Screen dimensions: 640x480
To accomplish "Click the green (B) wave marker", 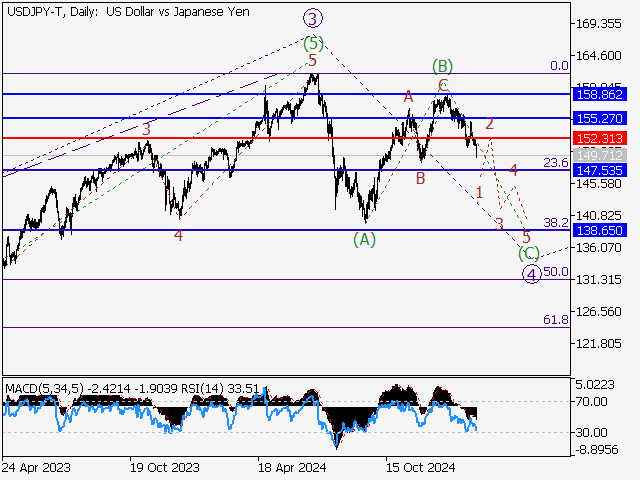I will tap(443, 67).
